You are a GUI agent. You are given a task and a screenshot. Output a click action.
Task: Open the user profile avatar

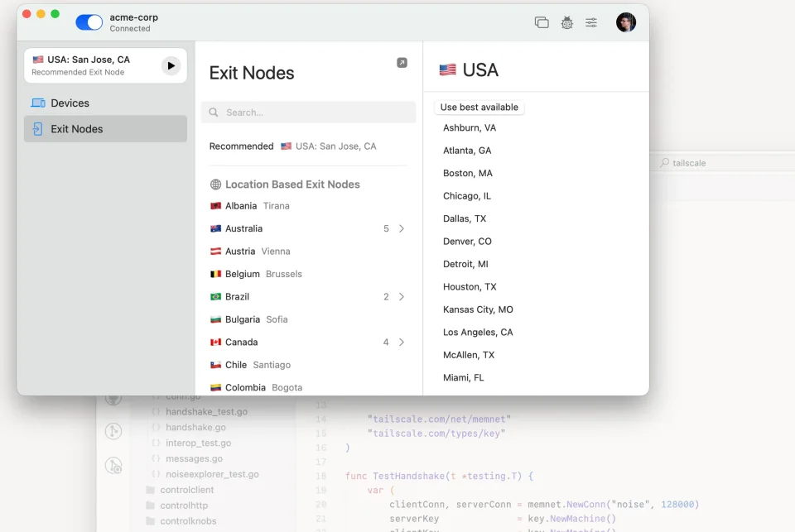click(626, 22)
